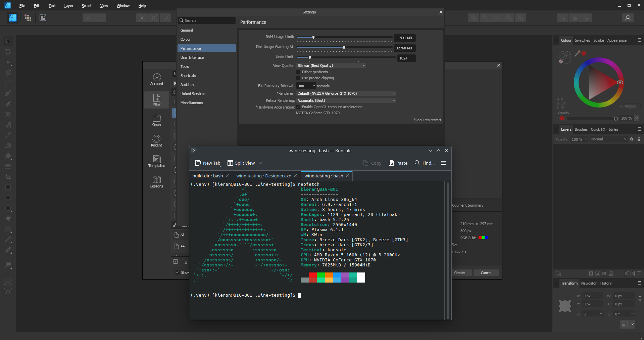This screenshot has width=644, height=340.
Task: Switch to the Navigator tab
Action: [589, 283]
